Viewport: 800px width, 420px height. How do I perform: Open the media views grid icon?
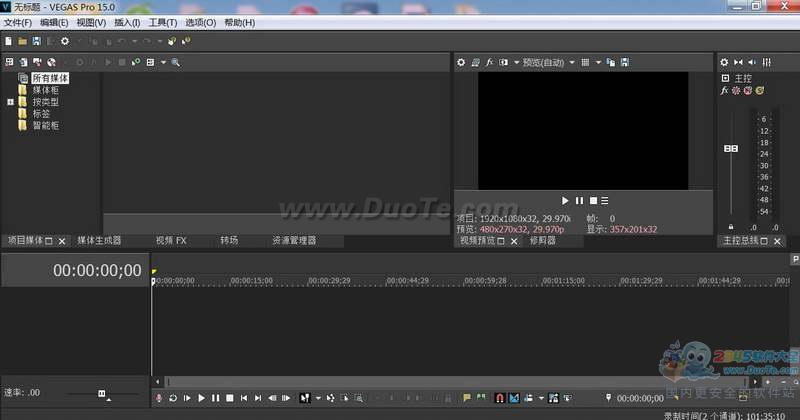(x=151, y=62)
